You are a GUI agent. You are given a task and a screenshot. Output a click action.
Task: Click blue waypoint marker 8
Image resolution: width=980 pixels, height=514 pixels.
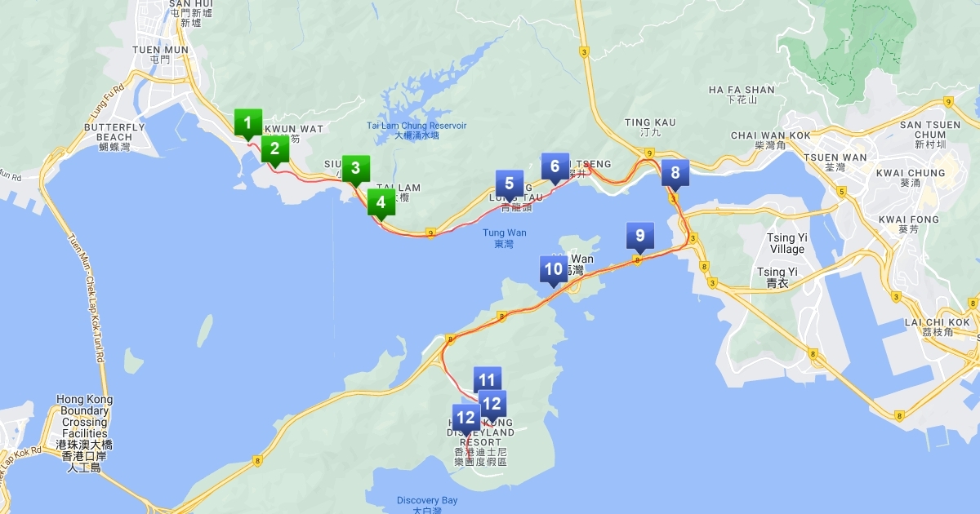click(675, 173)
